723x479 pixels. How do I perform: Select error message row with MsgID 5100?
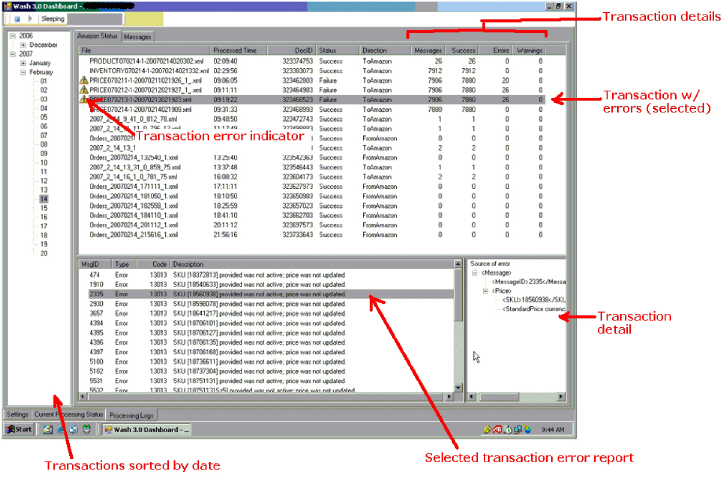click(x=267, y=361)
